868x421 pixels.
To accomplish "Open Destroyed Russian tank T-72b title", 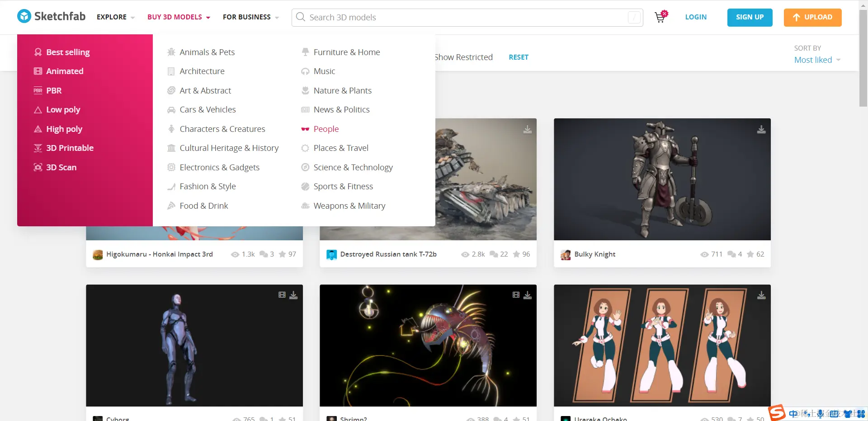I will (x=388, y=254).
